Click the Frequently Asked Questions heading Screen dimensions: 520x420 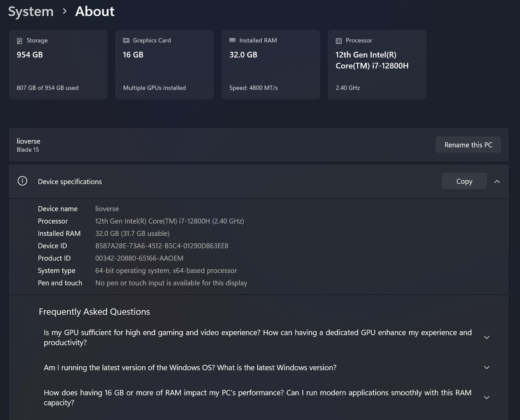(x=94, y=311)
